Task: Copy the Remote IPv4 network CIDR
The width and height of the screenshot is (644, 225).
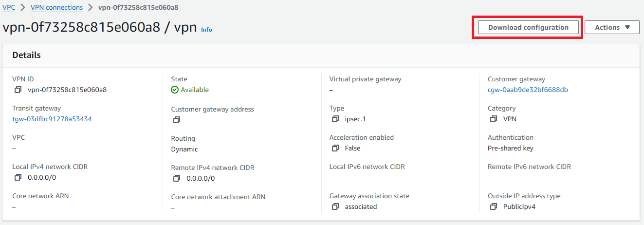Action: [177, 178]
